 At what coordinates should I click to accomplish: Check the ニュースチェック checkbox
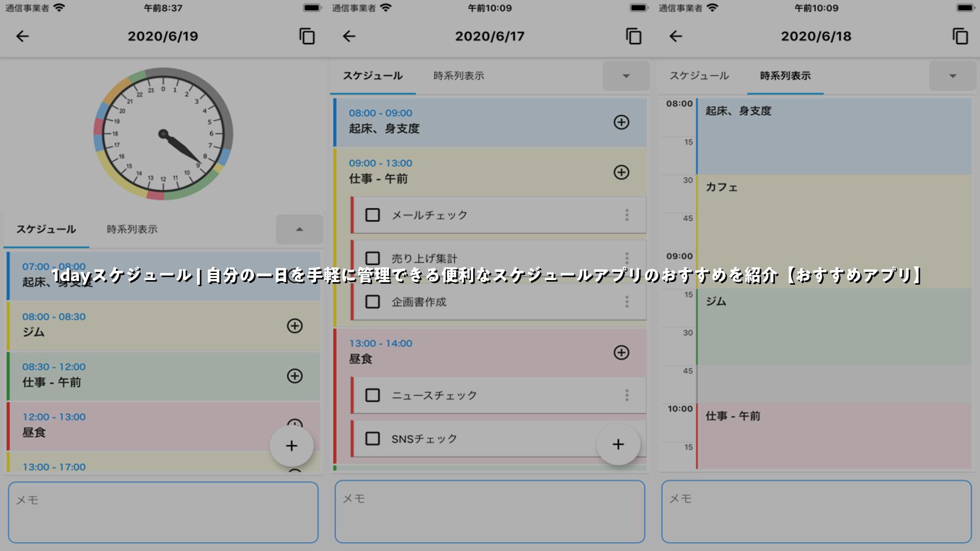pyautogui.click(x=373, y=395)
